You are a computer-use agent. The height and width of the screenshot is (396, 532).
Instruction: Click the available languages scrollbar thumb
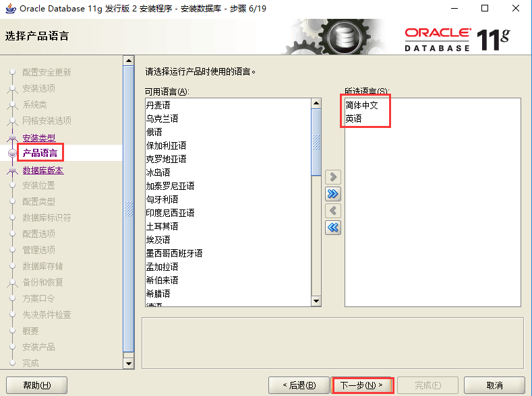coord(316,142)
